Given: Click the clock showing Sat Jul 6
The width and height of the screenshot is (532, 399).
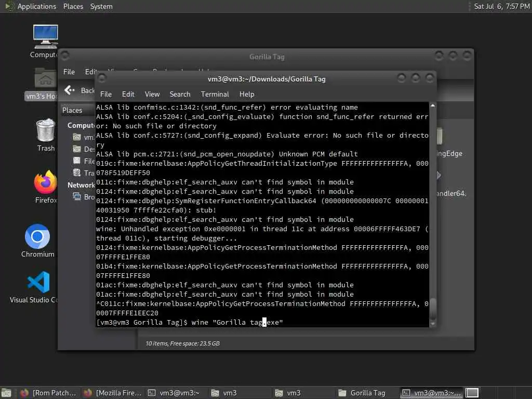Looking at the screenshot, I should point(501,6).
